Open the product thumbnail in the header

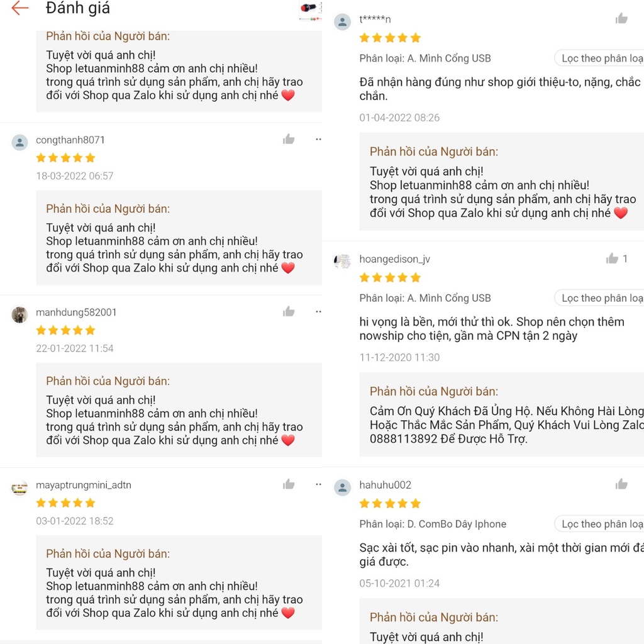[x=308, y=9]
